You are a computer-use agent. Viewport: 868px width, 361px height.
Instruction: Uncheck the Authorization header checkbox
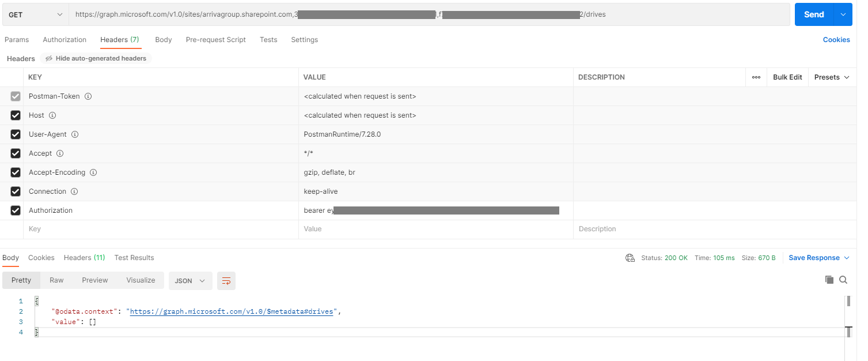16,210
